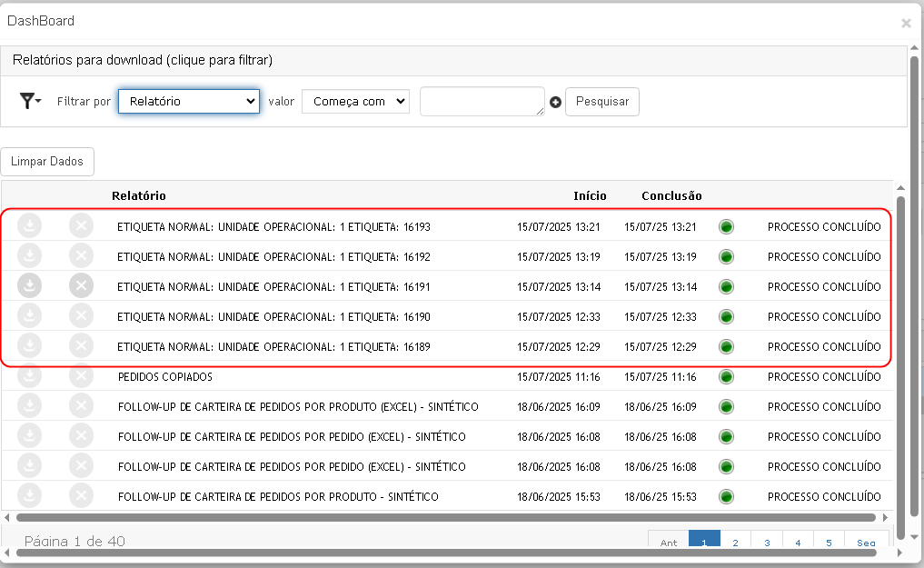Open the Começa com condition dropdown
Screen dimensions: 924x568
[x=355, y=102]
